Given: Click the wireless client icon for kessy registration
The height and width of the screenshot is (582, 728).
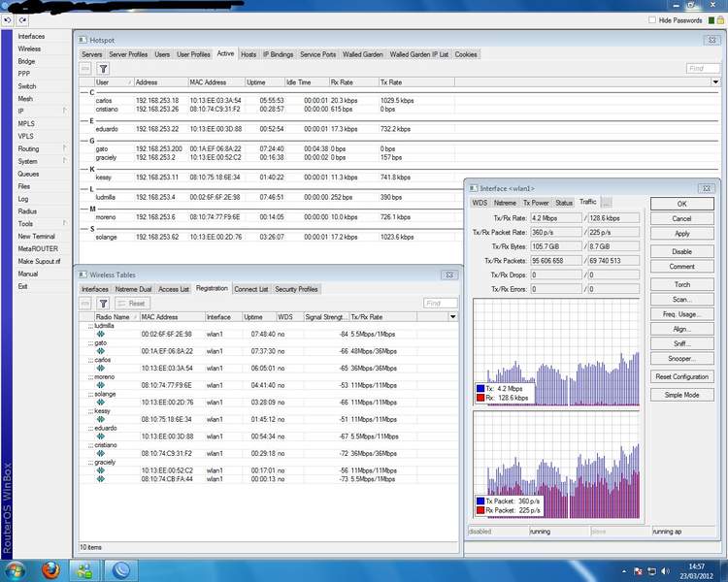Looking at the screenshot, I should tap(100, 419).
